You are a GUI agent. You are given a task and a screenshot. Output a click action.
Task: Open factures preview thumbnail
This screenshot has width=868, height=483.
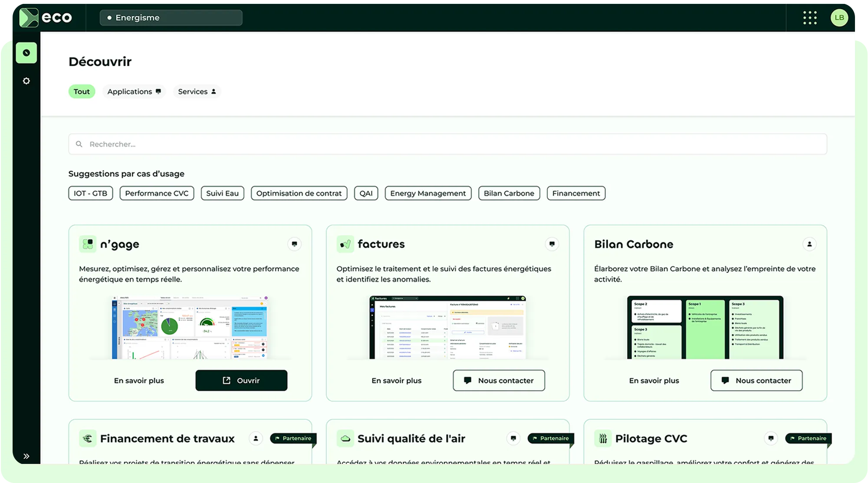(447, 327)
